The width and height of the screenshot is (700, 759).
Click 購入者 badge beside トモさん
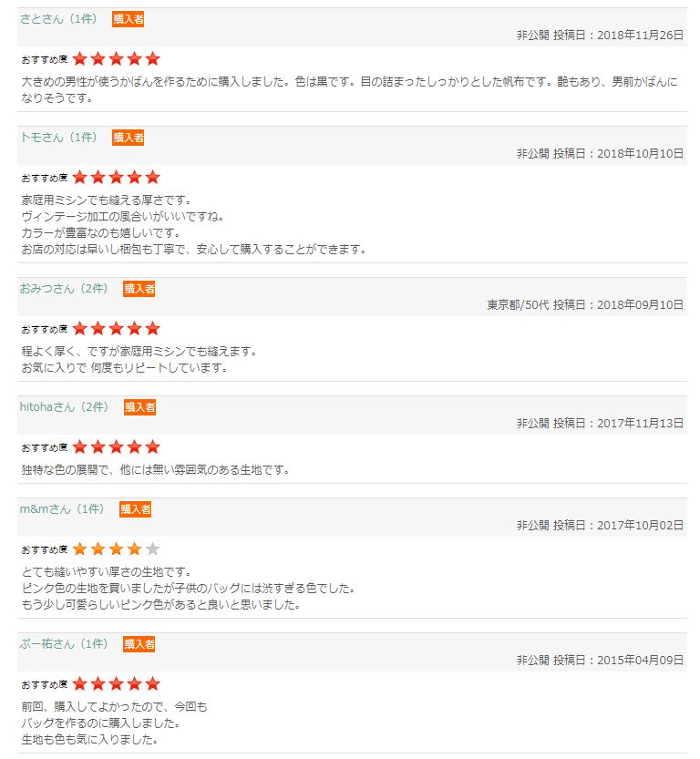tap(129, 138)
